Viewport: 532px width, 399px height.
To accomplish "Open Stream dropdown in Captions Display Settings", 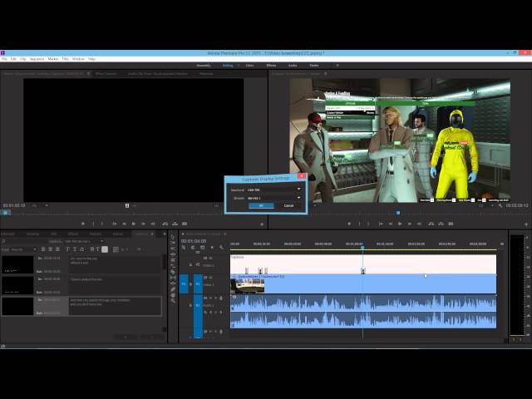I will click(274, 198).
